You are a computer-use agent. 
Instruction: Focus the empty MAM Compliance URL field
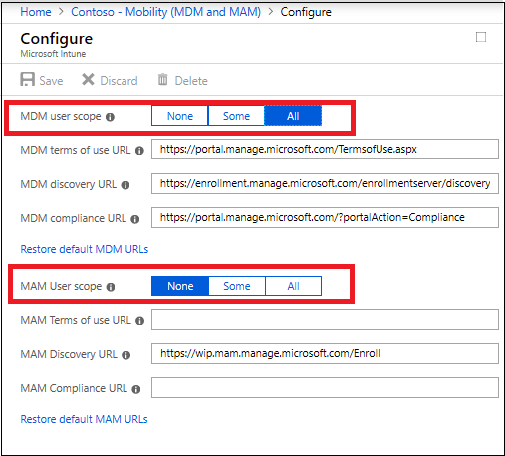click(x=325, y=387)
